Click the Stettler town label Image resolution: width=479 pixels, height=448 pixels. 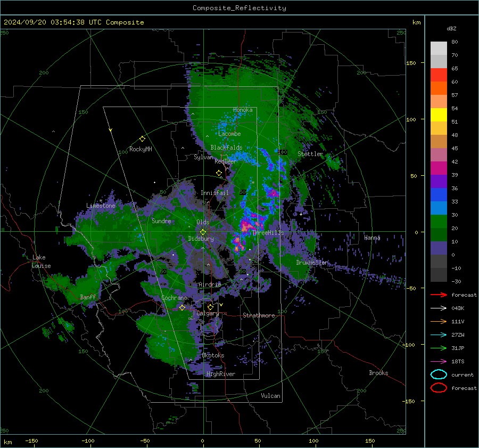[x=310, y=154]
